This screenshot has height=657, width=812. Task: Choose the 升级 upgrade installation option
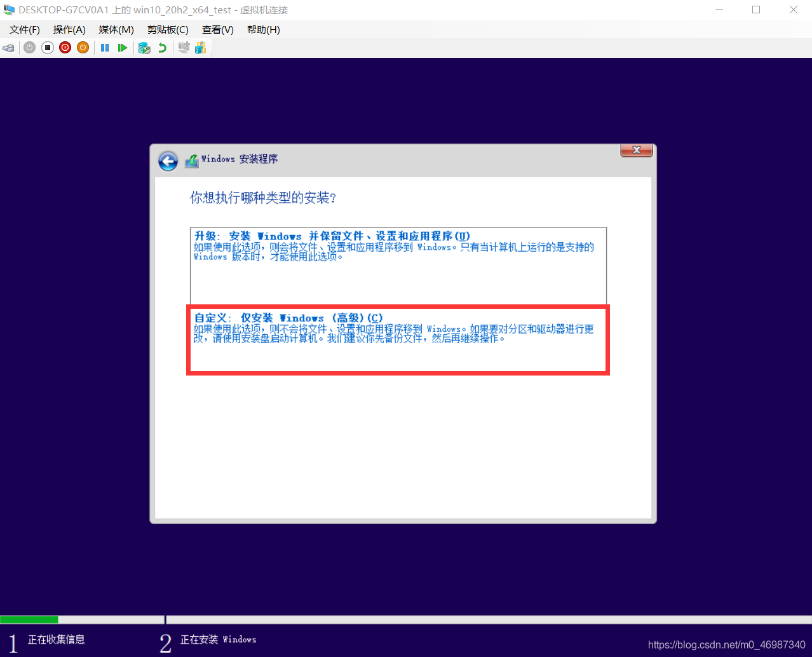398,266
